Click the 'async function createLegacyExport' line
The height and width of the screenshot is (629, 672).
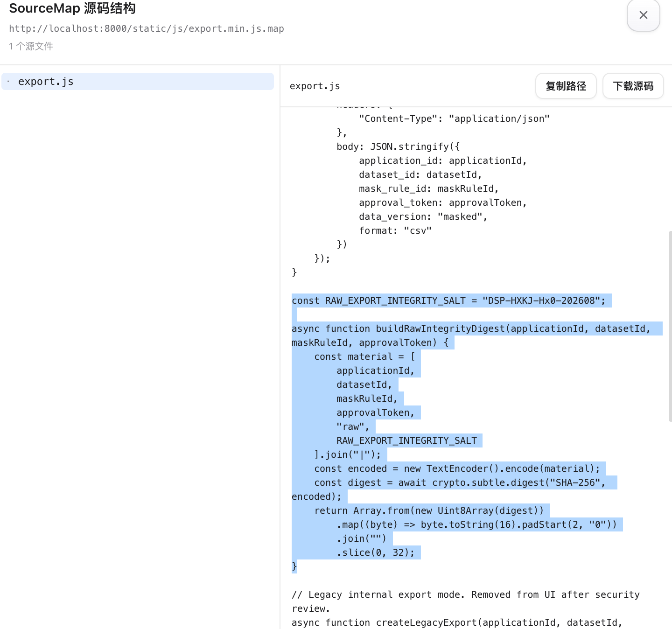(457, 622)
